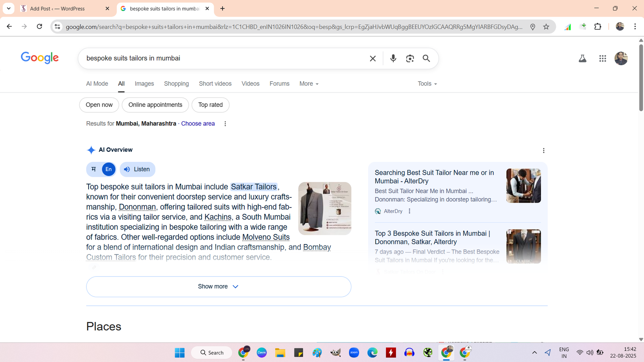This screenshot has height=362, width=644.
Task: Open a new browser tab
Action: click(x=223, y=8)
